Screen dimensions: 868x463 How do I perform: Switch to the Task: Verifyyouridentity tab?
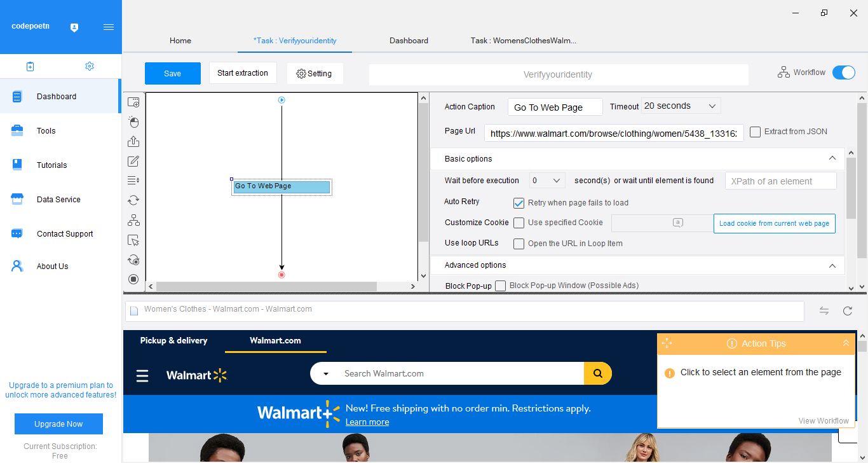pos(295,41)
